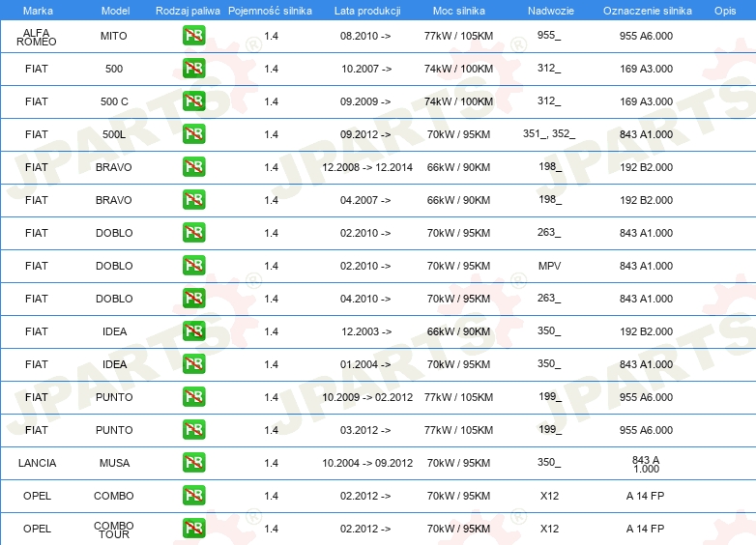Image resolution: width=756 pixels, height=545 pixels.
Task: Click the 74kW / 100KM power in 500 C row
Action: tap(458, 101)
